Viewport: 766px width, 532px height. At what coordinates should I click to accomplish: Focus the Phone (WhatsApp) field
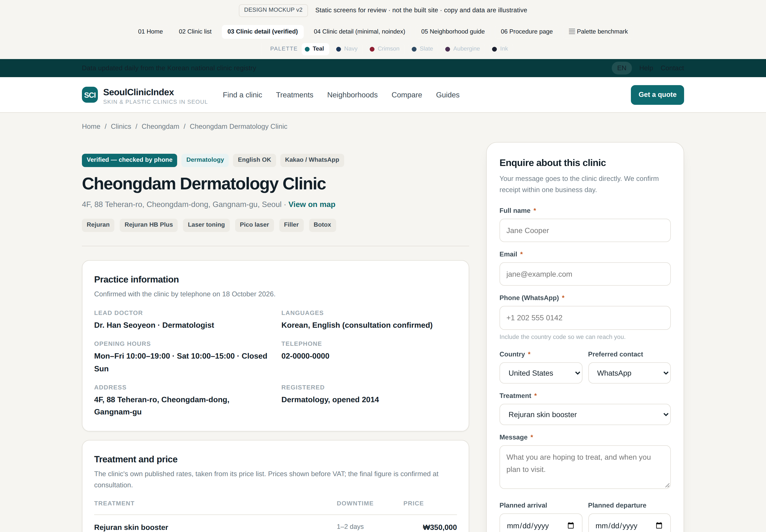click(585, 318)
